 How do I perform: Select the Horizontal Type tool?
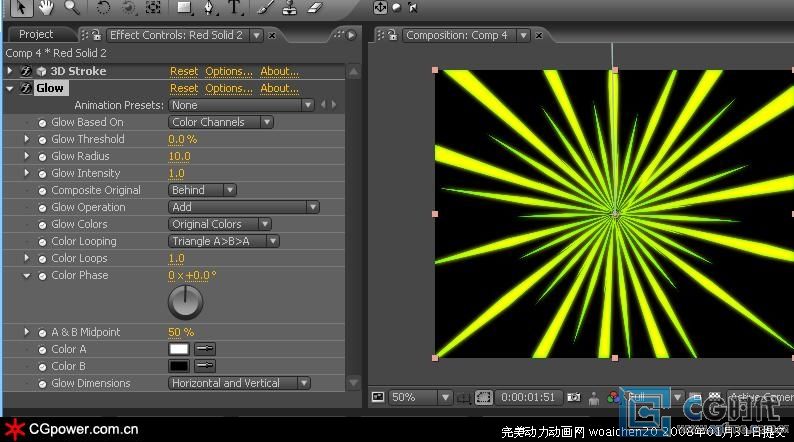coord(234,8)
